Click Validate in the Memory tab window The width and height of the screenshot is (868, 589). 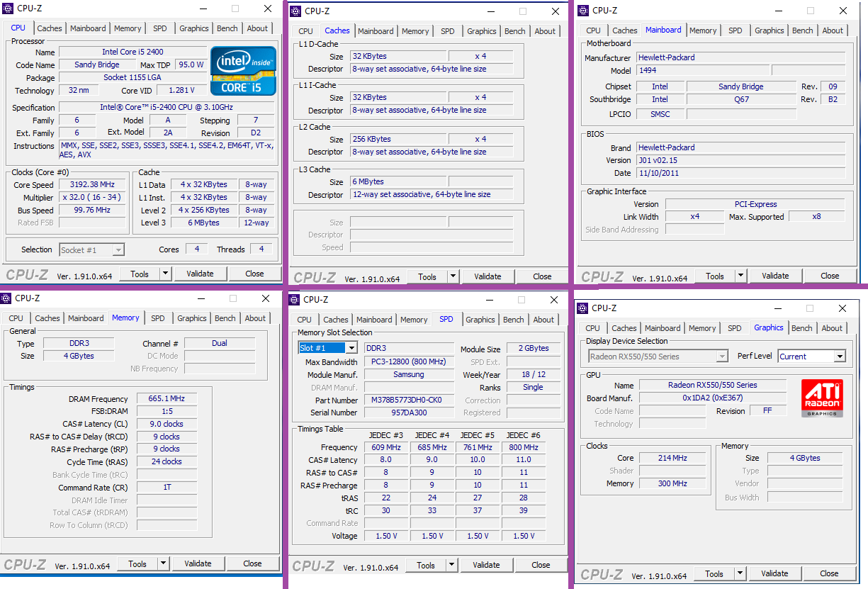tap(198, 563)
